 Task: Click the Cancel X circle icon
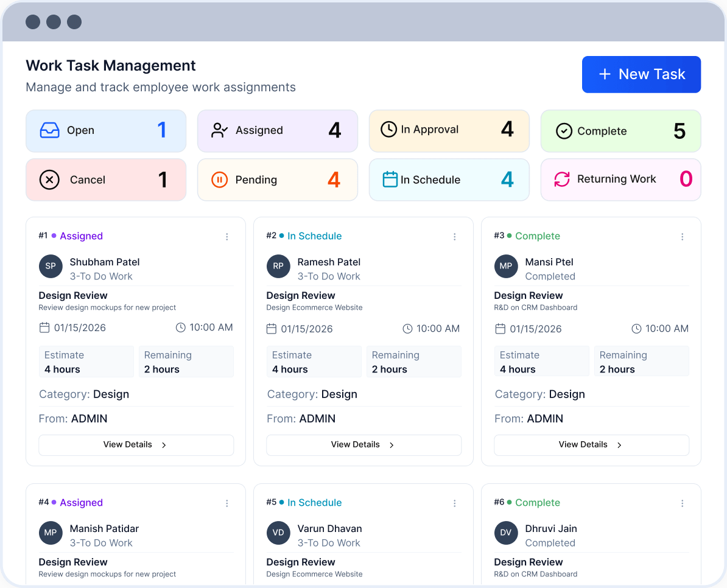pos(49,180)
